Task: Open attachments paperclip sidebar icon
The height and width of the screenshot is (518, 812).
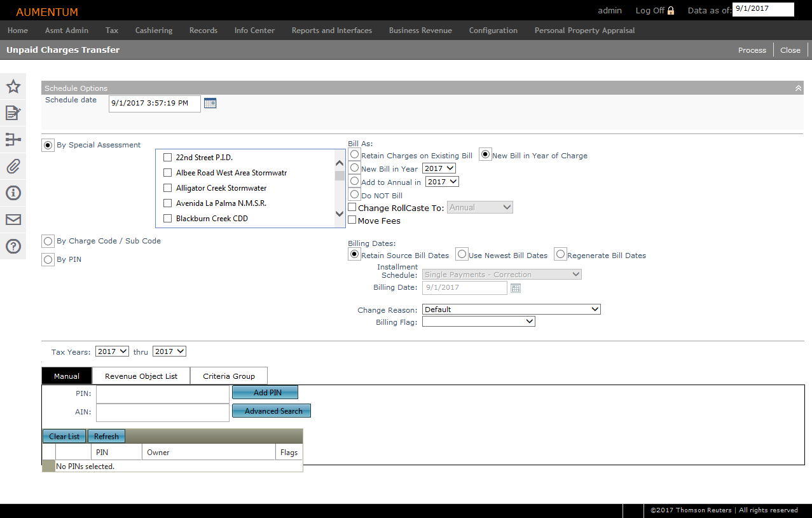Action: pyautogui.click(x=13, y=167)
